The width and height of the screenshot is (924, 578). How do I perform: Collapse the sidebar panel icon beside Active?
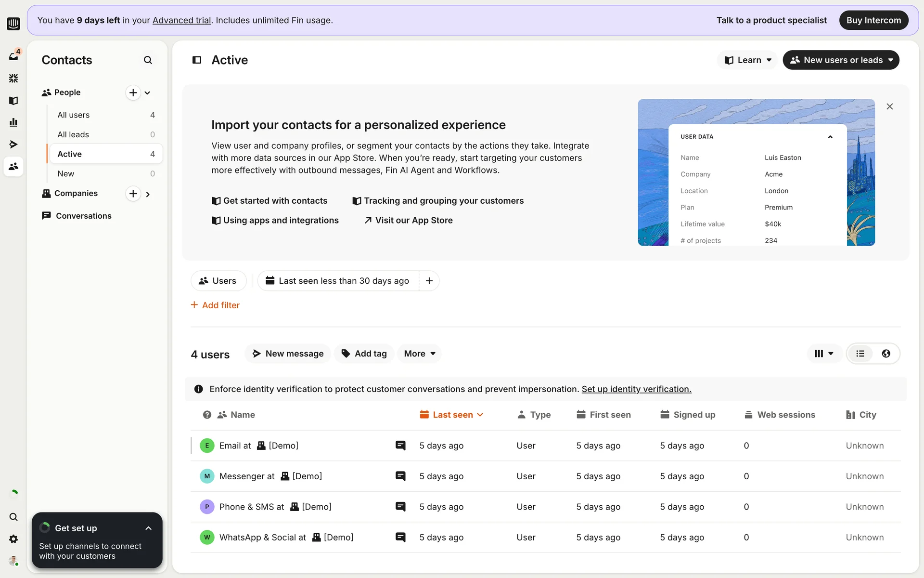197,60
